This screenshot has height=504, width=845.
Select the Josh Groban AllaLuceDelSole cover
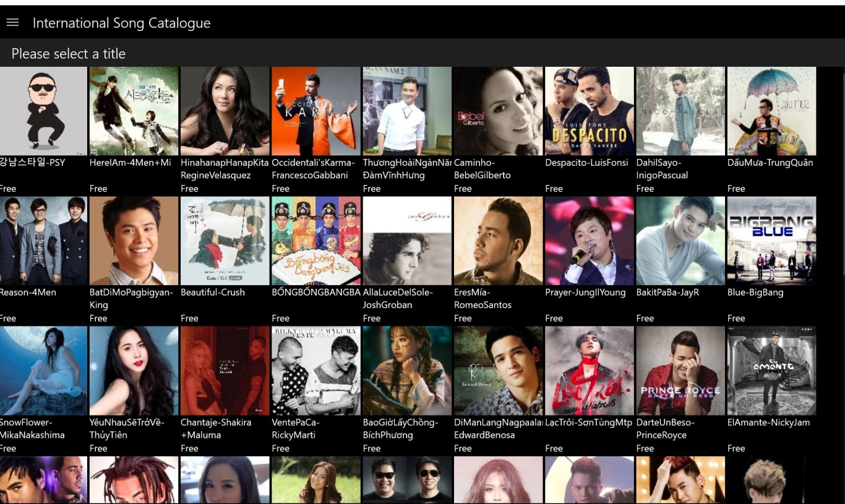(407, 241)
